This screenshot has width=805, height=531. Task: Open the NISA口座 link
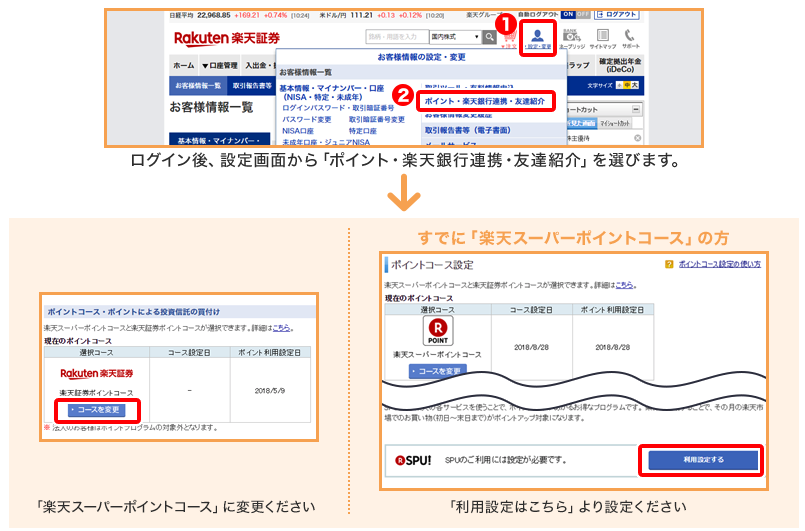point(298,131)
